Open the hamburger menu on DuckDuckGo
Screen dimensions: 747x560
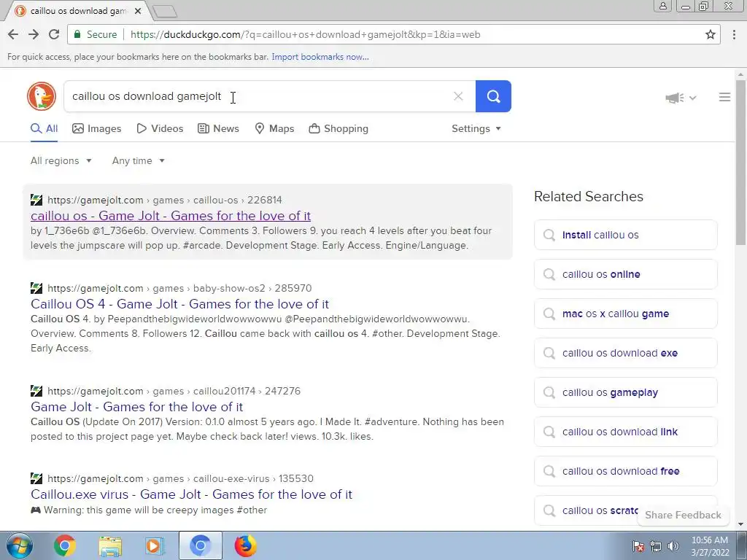pos(724,97)
